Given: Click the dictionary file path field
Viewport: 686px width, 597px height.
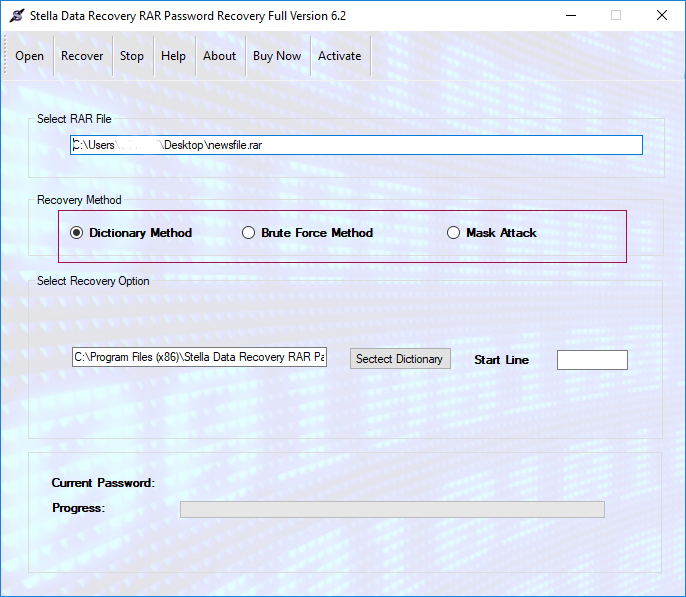Looking at the screenshot, I should tap(200, 357).
